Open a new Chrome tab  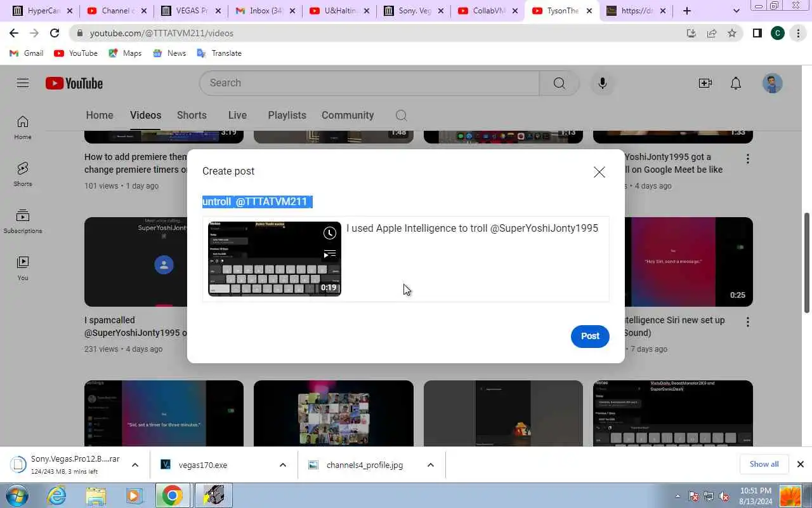click(x=687, y=11)
